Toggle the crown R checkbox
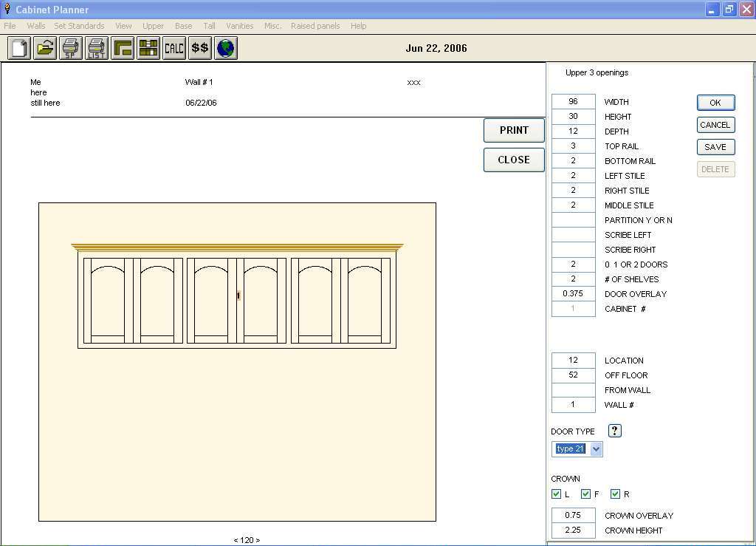This screenshot has height=546, width=756. tap(615, 494)
